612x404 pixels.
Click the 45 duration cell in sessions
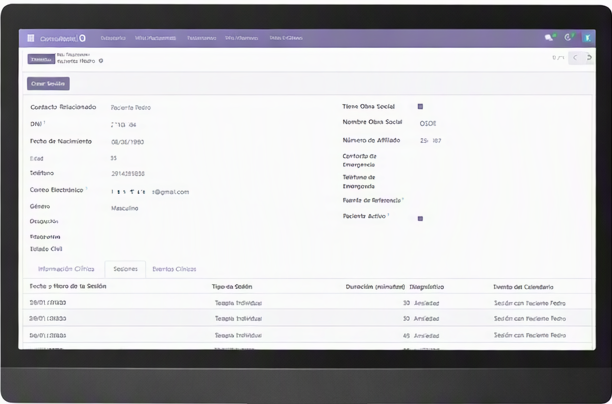coord(406,335)
